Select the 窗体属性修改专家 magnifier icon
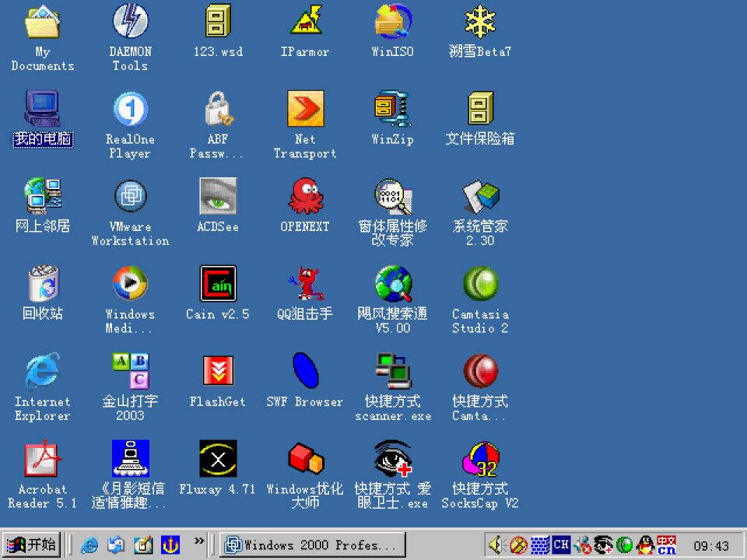Viewport: 747px width, 560px height. tap(392, 196)
